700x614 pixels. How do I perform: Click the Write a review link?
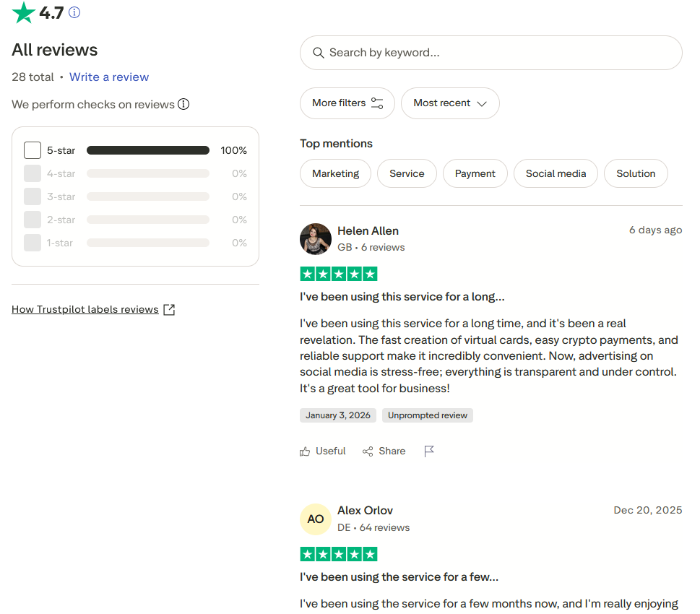coord(109,77)
